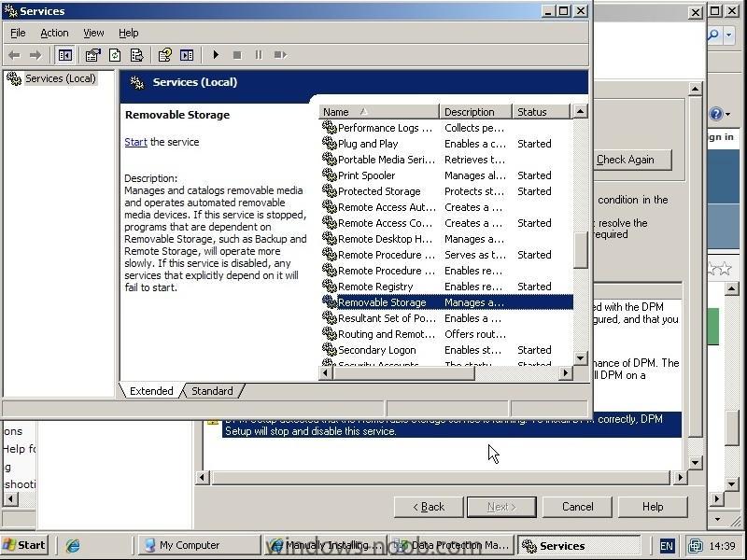Click the Protected Storage gear icon
Viewport: 747px width, 560px height.
click(x=330, y=190)
